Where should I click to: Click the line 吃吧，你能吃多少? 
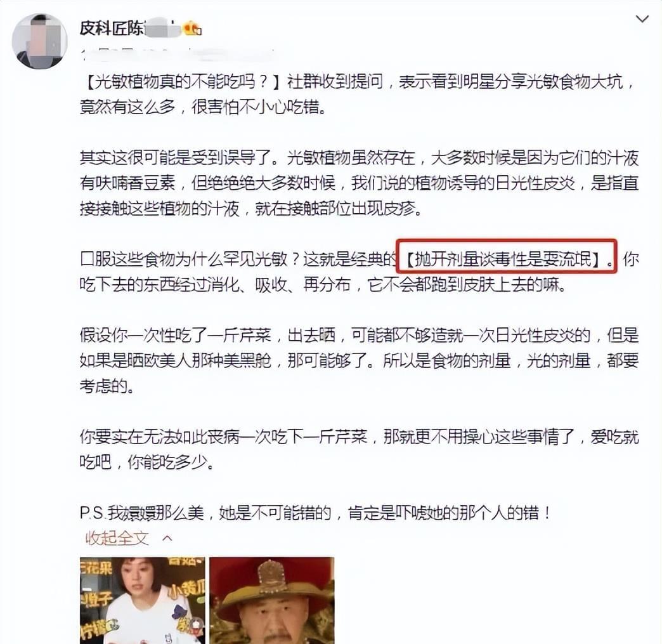point(146,462)
